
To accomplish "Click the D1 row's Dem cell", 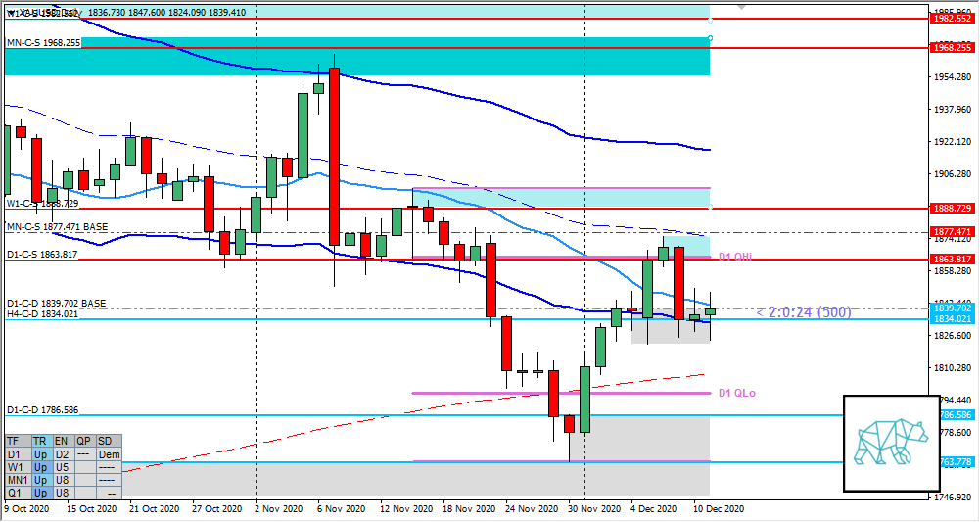I will [108, 454].
